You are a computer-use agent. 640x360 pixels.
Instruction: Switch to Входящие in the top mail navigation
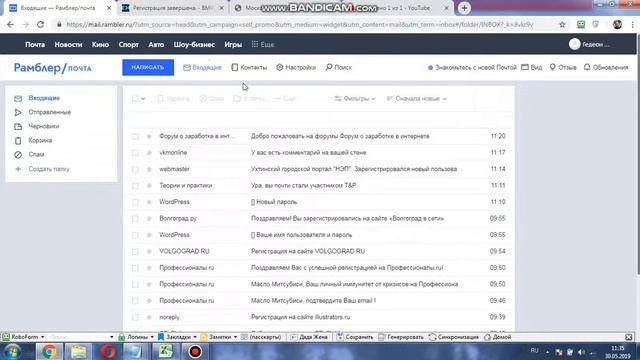click(x=202, y=67)
